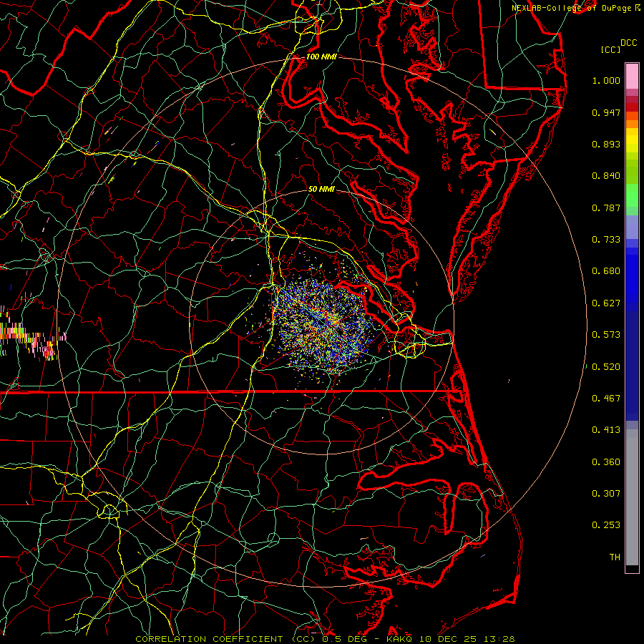The image size is (644, 644).
Task: Pick the bright green segment of the color bar
Action: click(x=632, y=195)
